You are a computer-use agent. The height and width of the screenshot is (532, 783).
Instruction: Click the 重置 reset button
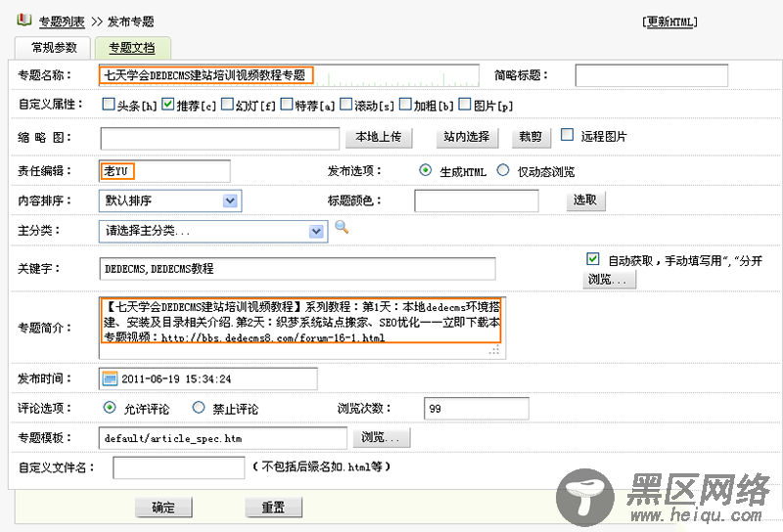pos(274,508)
